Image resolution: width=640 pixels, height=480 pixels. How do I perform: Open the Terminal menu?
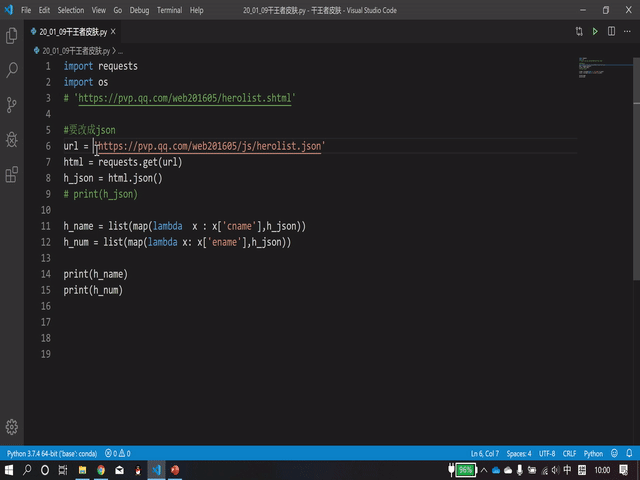click(x=169, y=10)
